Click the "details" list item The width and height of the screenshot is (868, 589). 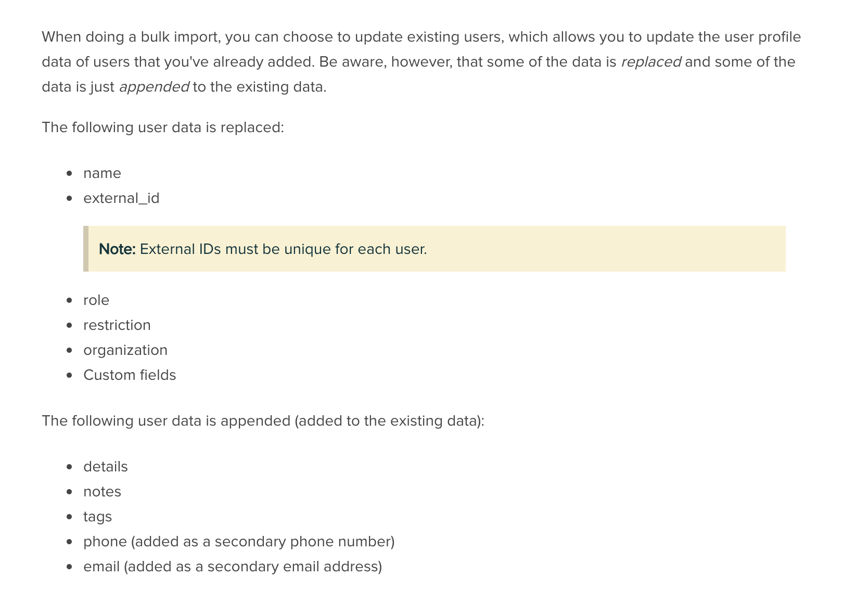click(x=106, y=467)
